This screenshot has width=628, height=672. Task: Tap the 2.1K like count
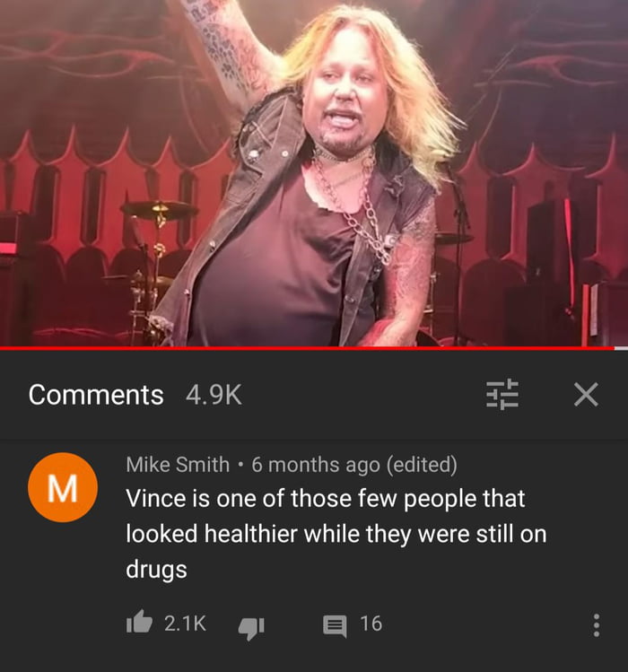pos(185,624)
